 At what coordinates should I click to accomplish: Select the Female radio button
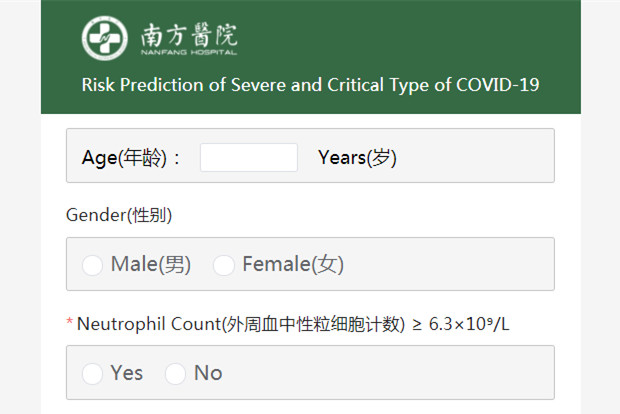click(x=224, y=265)
